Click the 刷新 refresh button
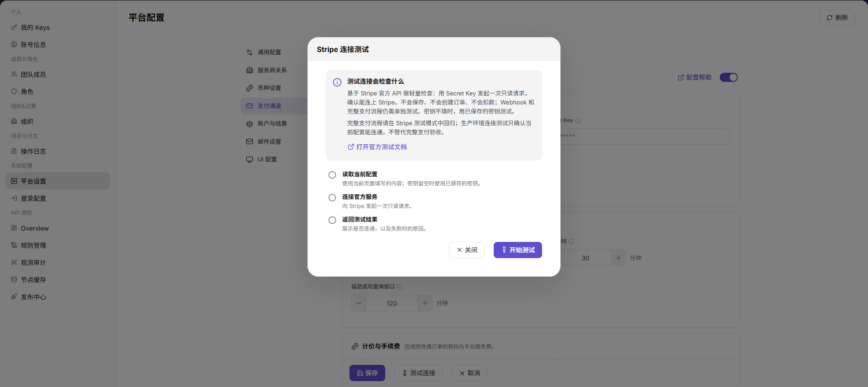This screenshot has width=868, height=387. [x=837, y=18]
